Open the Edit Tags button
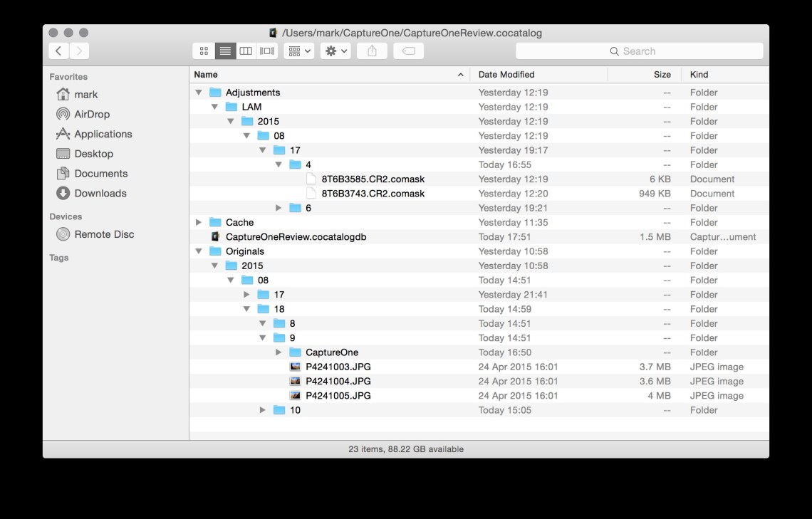 tap(408, 51)
